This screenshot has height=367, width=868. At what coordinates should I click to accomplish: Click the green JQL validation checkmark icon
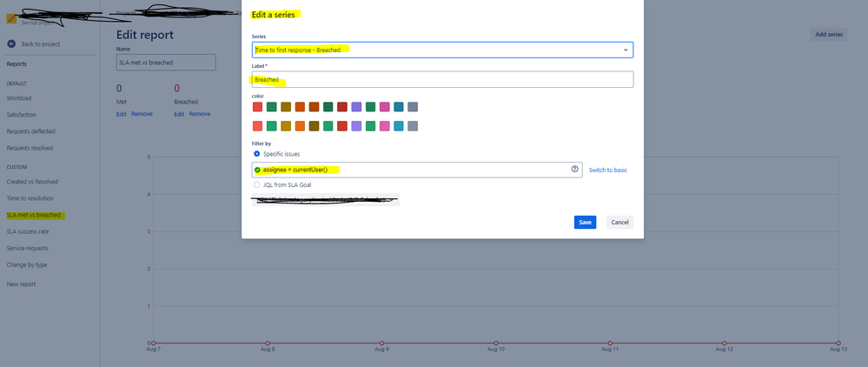click(x=257, y=170)
